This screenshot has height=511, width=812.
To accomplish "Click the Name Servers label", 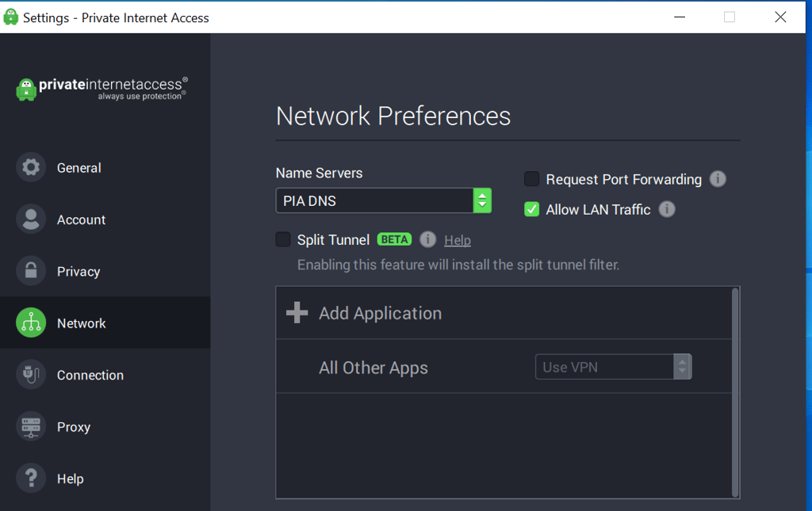I will pos(319,173).
